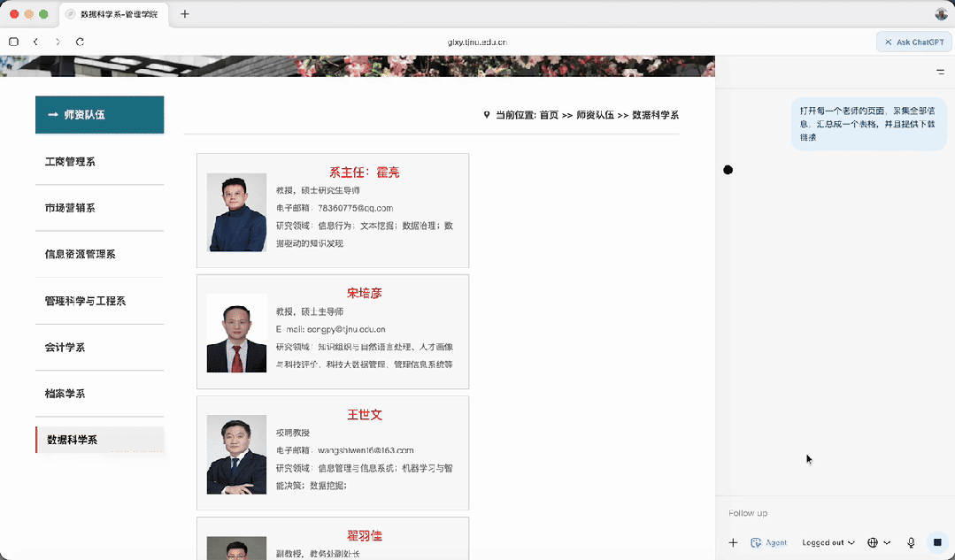This screenshot has width=955, height=560.
Task: Open 信息资源管理系 department
Action: pos(81,254)
